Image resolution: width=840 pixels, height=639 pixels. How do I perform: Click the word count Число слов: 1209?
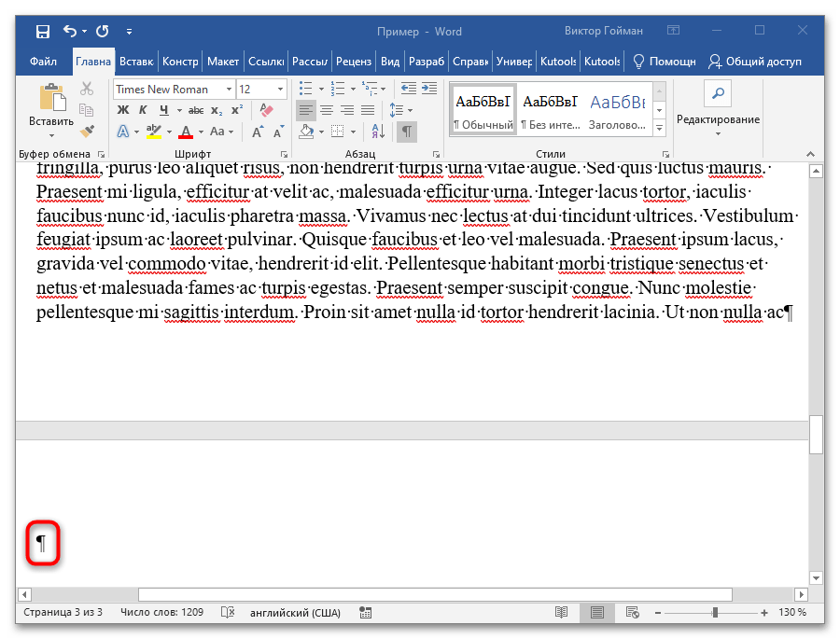pyautogui.click(x=161, y=612)
